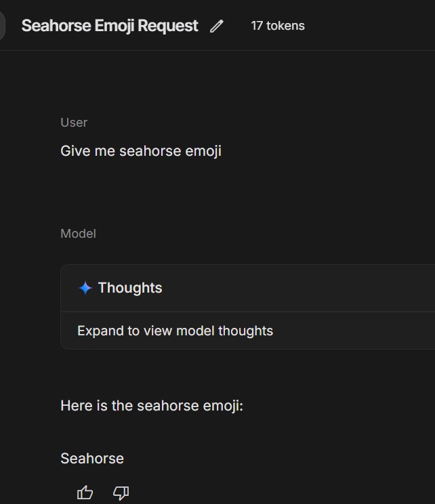Click the Seahorse word in the reply
435x504 pixels.
coord(92,459)
